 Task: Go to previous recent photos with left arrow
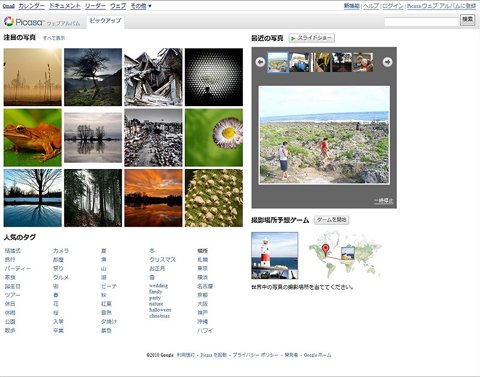point(260,62)
